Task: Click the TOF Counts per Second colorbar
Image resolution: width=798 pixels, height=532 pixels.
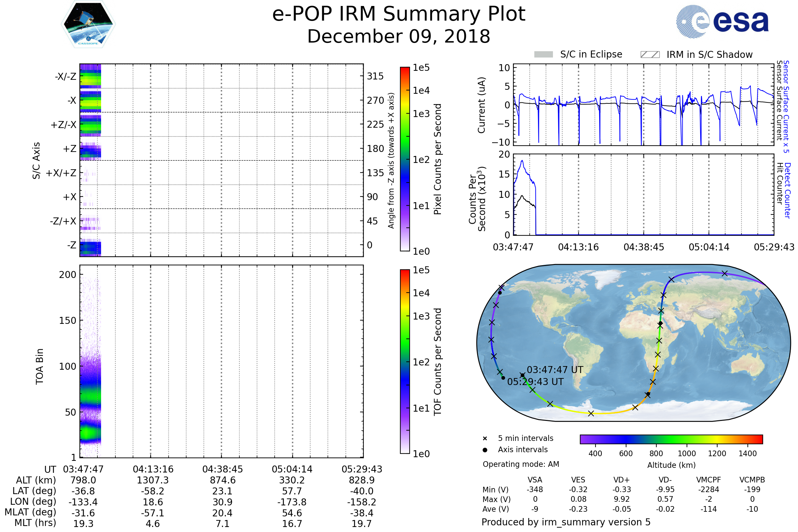Action: click(405, 361)
